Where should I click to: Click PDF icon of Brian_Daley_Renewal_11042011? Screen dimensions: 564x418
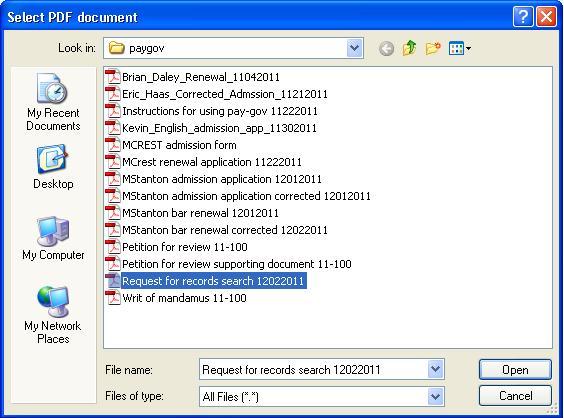(x=113, y=77)
